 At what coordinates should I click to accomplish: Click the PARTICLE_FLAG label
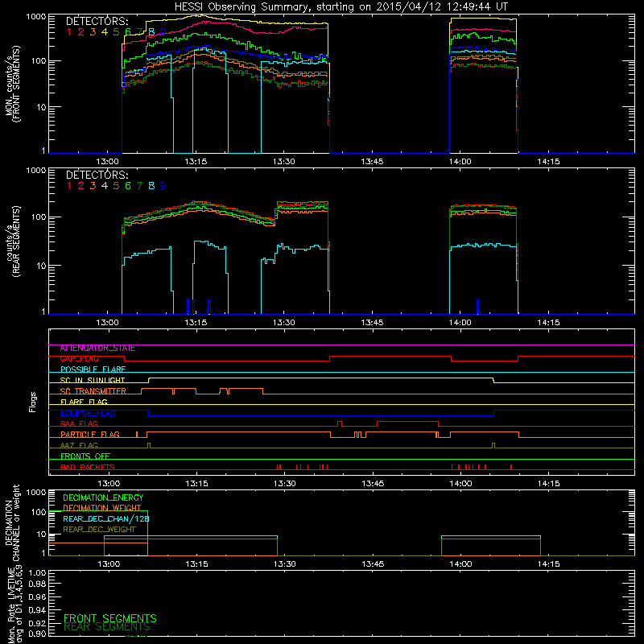click(90, 435)
